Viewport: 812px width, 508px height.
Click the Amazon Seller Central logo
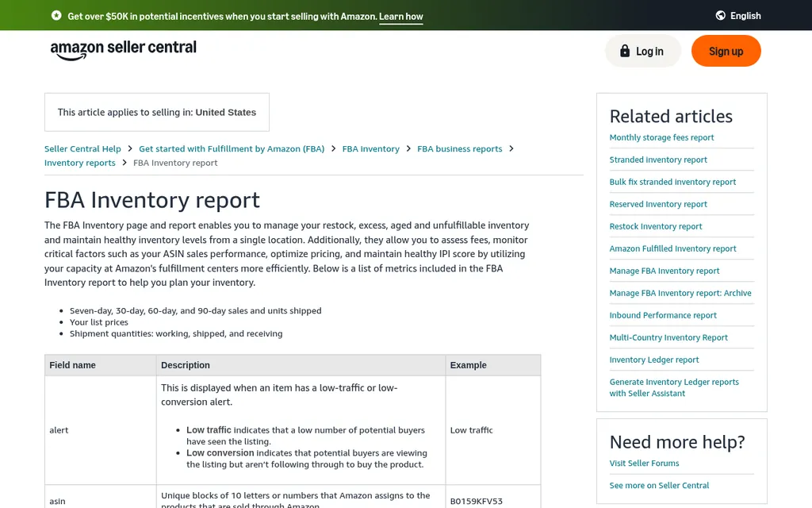123,50
